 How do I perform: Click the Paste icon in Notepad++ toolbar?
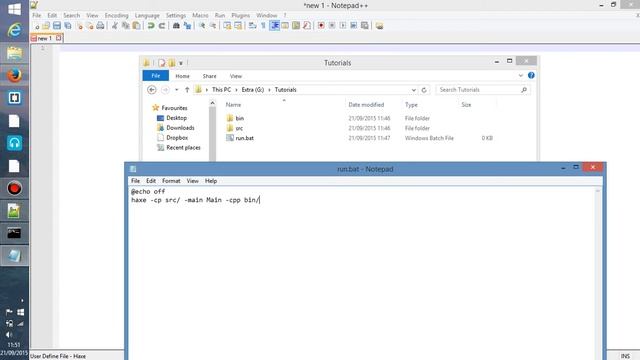coord(136,26)
